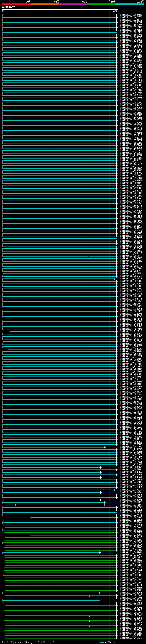Click hit label UniRef100_P23712
Screen dimensions: 146x644
131,45
